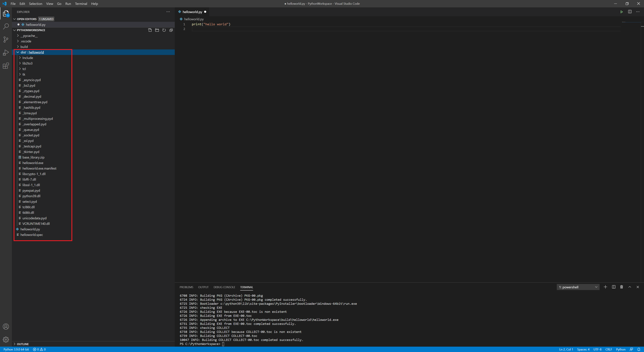The width and height of the screenshot is (644, 352).
Task: Click the Python 3.9.0 64-bit interpreter selector
Action: 16,349
